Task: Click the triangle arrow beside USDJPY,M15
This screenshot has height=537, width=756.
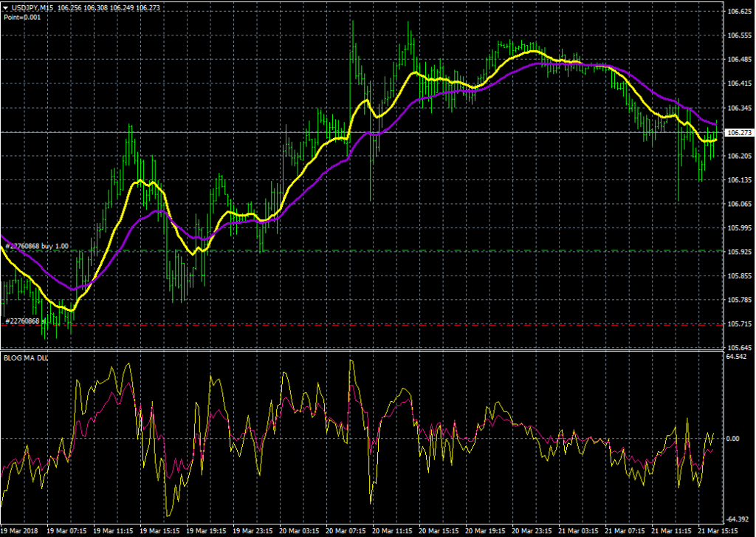Action: coord(5,7)
